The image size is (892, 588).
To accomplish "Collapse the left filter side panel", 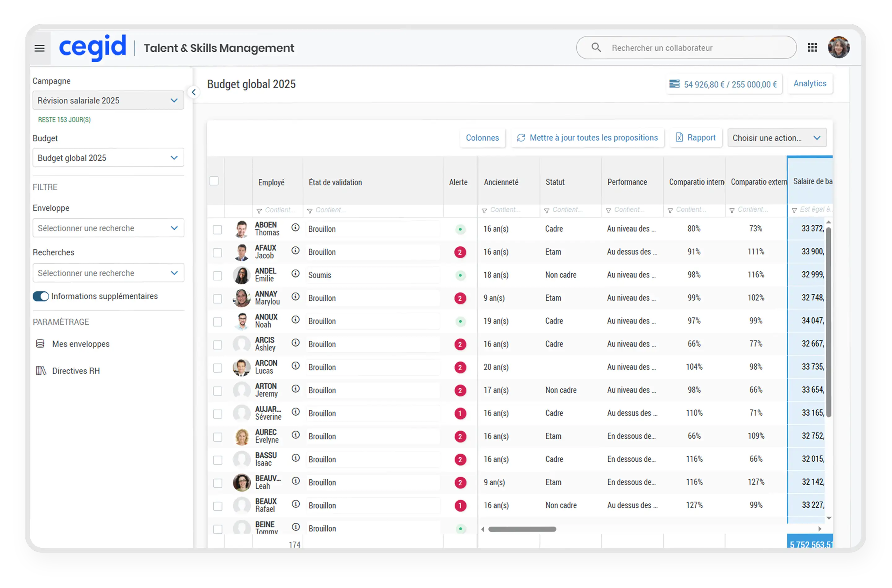I will 194,92.
